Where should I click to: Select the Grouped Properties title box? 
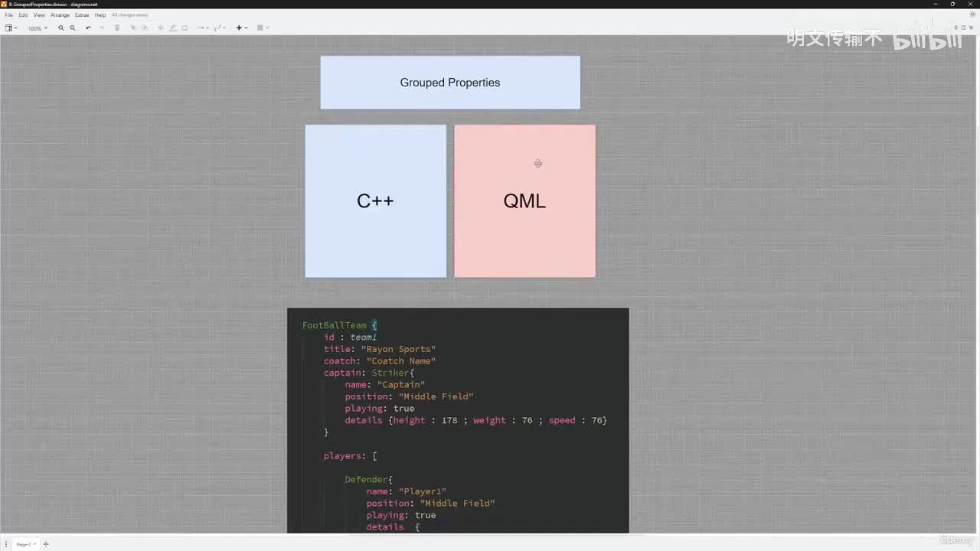(450, 83)
